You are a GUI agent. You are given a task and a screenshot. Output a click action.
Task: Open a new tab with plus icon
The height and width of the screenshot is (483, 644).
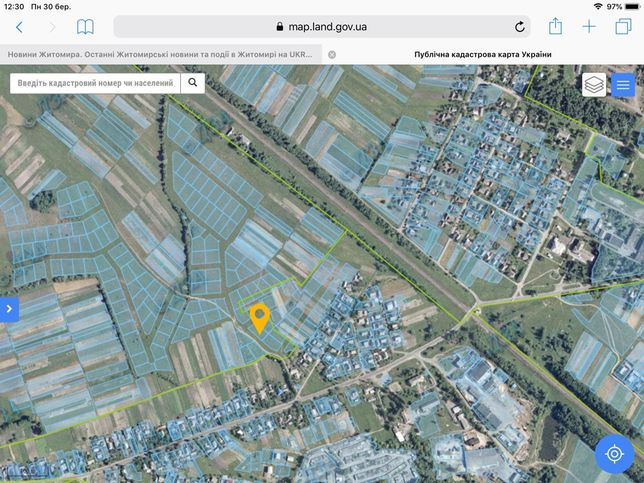pos(589,27)
